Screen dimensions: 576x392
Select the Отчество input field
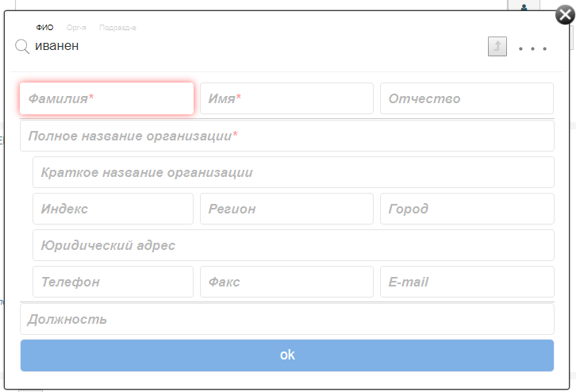pyautogui.click(x=467, y=98)
